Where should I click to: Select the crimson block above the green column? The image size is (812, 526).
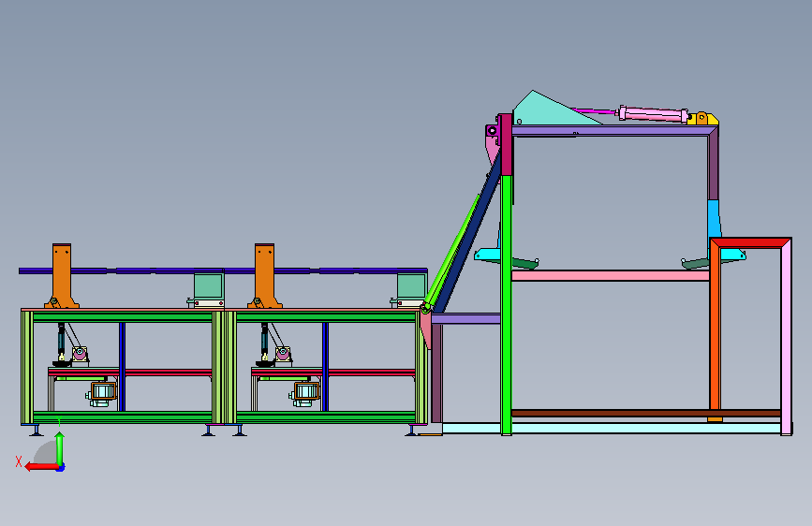tap(506, 145)
